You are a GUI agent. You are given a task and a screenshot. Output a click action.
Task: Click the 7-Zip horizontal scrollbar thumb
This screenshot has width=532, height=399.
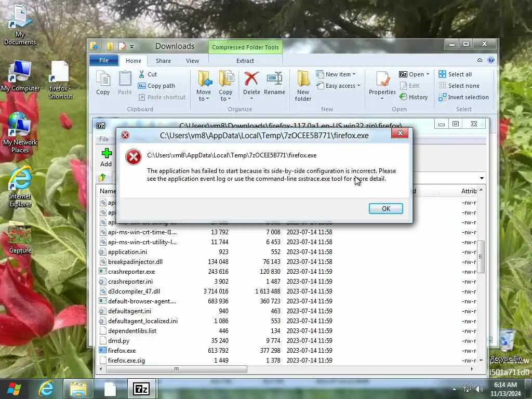point(177,369)
